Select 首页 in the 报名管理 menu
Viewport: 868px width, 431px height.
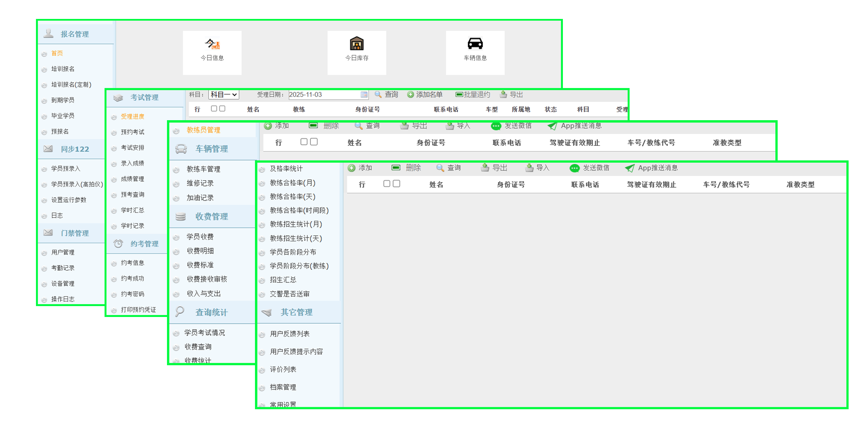57,53
